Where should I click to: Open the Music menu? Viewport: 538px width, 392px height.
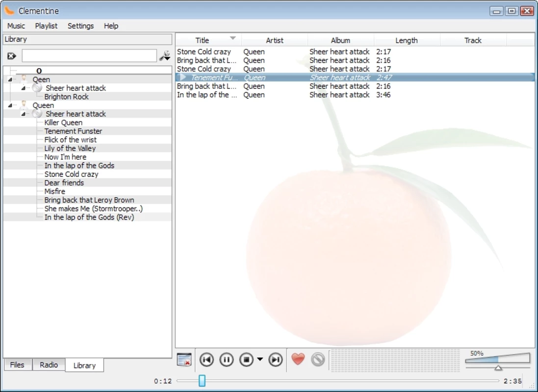(16, 25)
